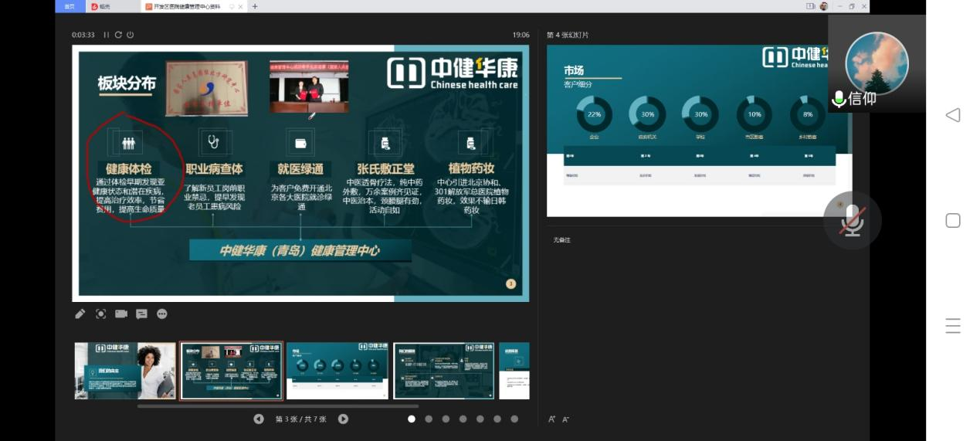Unmute the crossed-out microphone button

click(x=852, y=221)
